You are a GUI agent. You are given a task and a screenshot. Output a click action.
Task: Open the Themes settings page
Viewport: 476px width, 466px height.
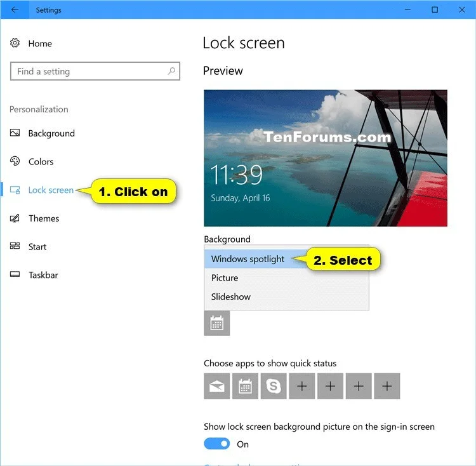coord(44,218)
